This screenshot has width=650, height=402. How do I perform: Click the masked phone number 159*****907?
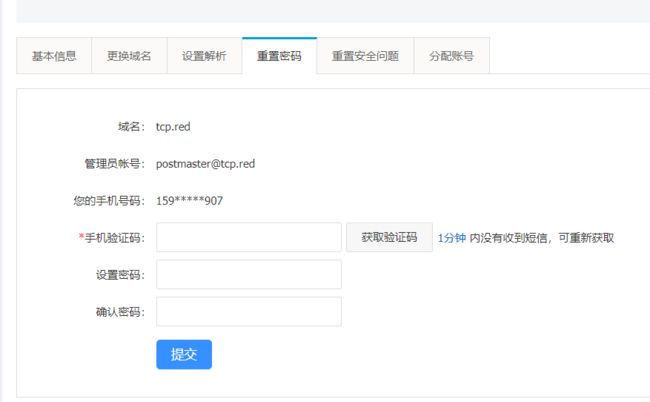[189, 201]
